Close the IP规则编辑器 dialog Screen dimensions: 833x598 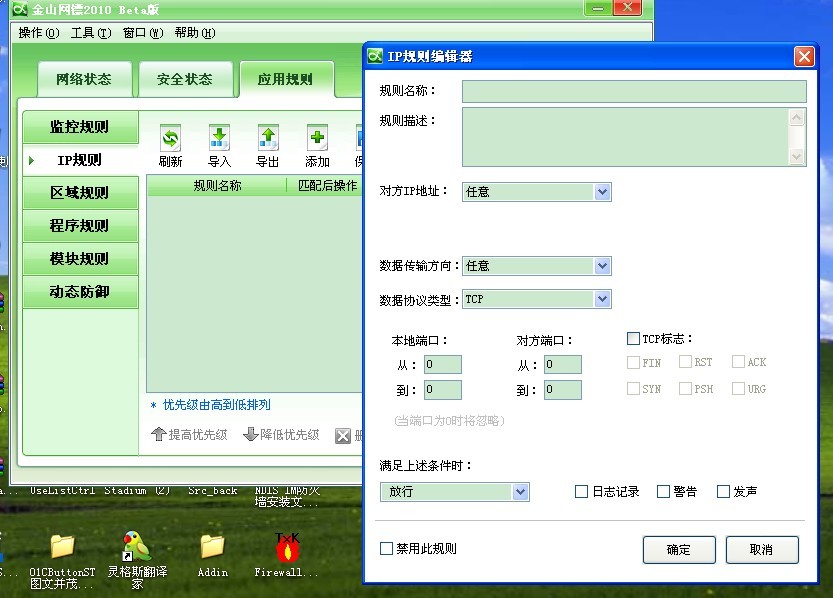(x=804, y=56)
